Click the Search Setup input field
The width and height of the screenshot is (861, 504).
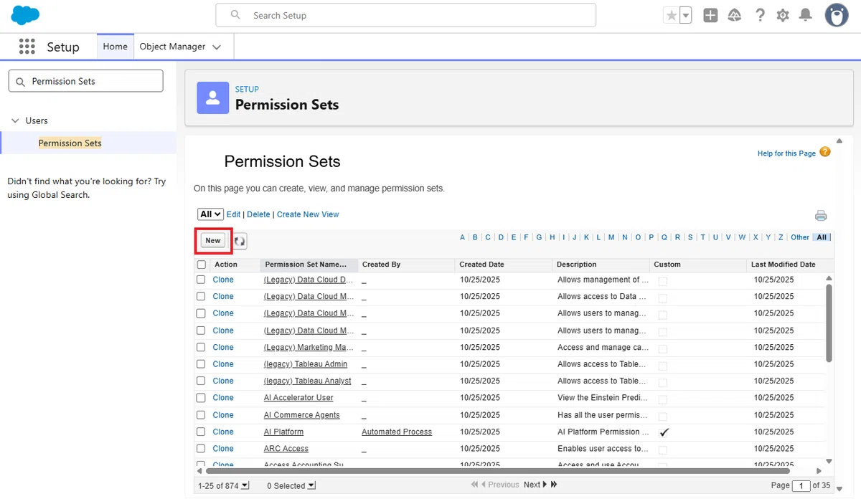click(x=405, y=15)
